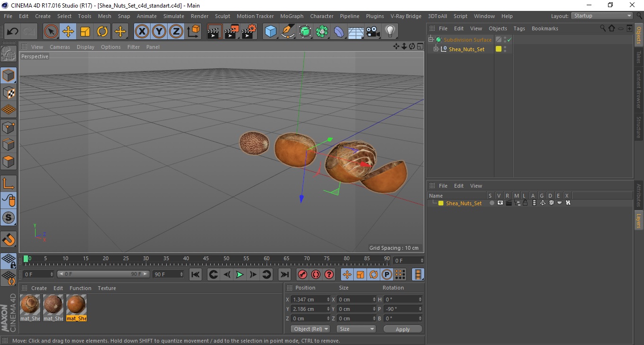Open the Object (Rel) dropdown
The image size is (644, 345).
(310, 329)
